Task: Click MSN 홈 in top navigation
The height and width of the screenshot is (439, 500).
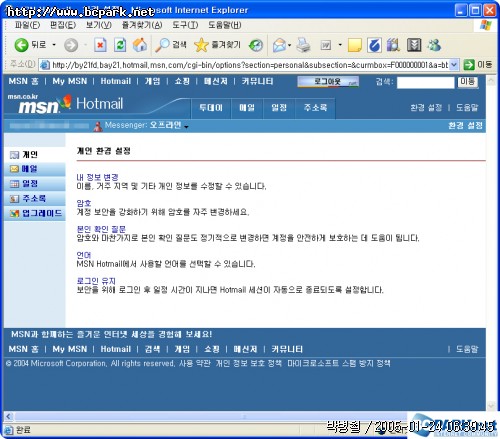Action: 23,82
